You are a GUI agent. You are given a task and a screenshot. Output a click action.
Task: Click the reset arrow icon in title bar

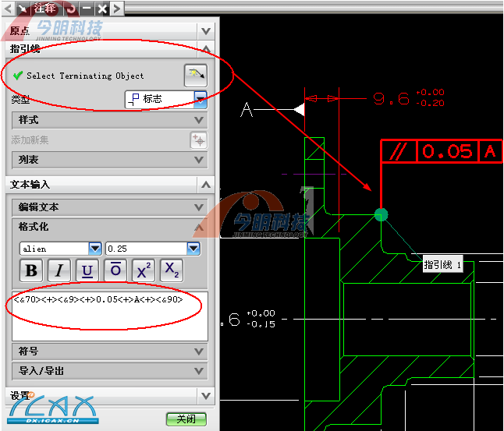70,9
